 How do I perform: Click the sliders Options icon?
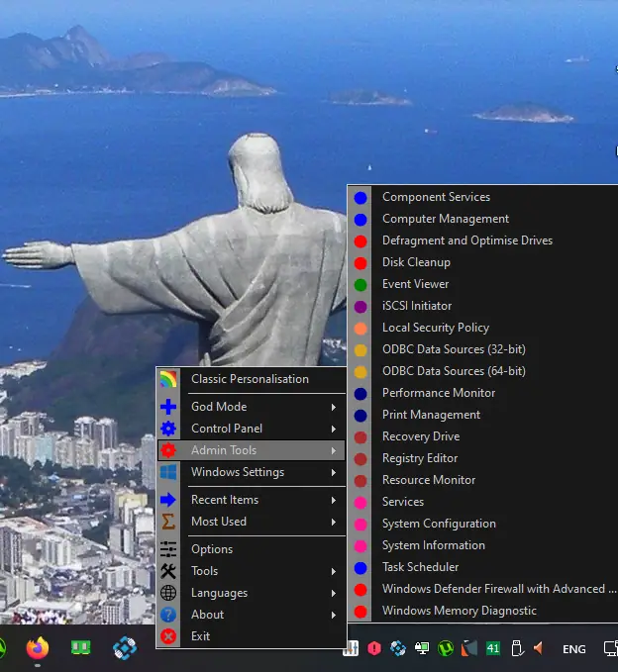(x=168, y=549)
